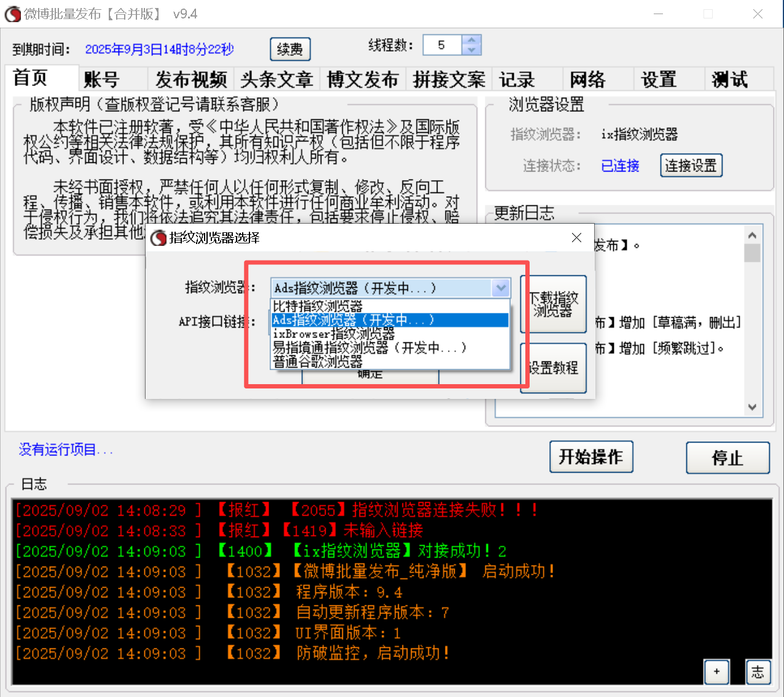Click the 续费 renewal button
784x697 pixels.
pos(290,49)
